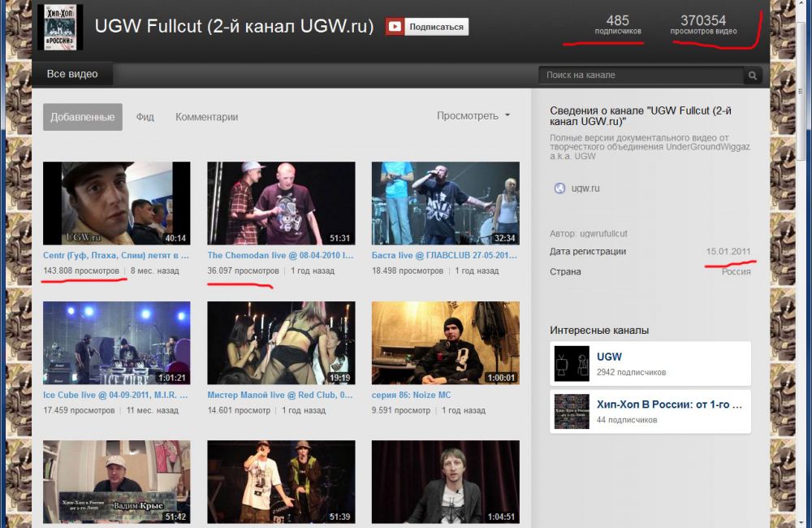812x528 pixels.
Task: Click the globe icon beside ugw.ru
Action: [x=559, y=188]
